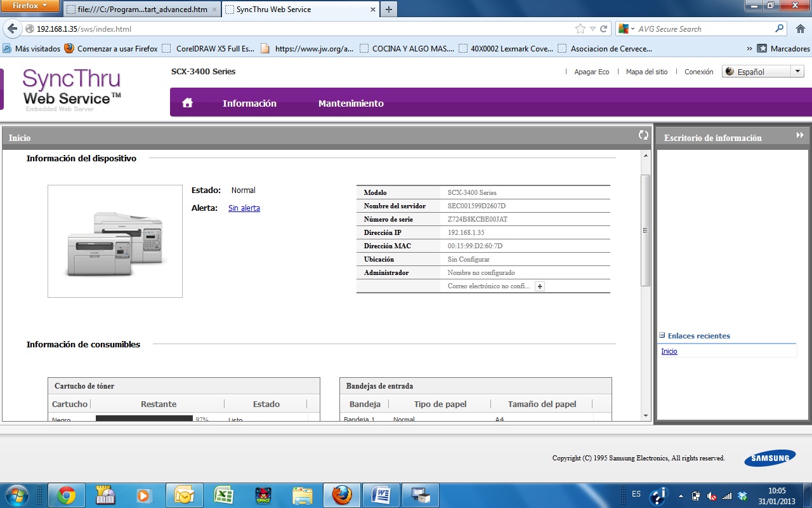Open AVG search engine dropdown arrow
Image resolution: width=812 pixels, height=508 pixels.
632,29
